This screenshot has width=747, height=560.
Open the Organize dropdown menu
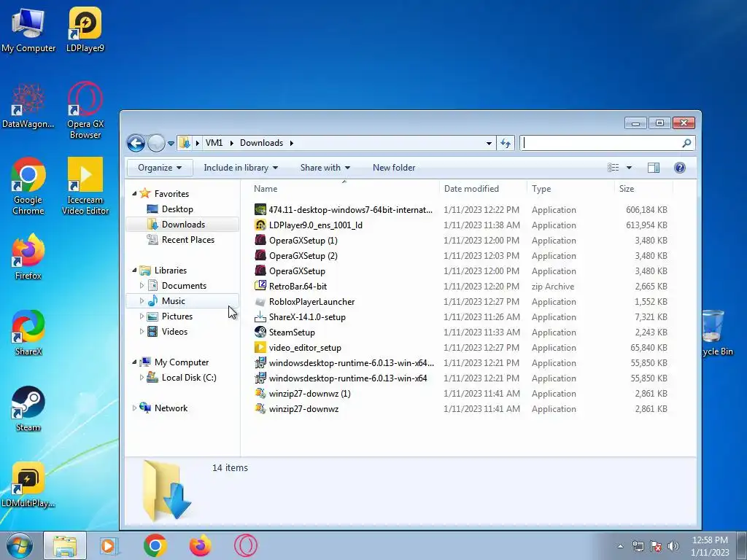(x=160, y=168)
